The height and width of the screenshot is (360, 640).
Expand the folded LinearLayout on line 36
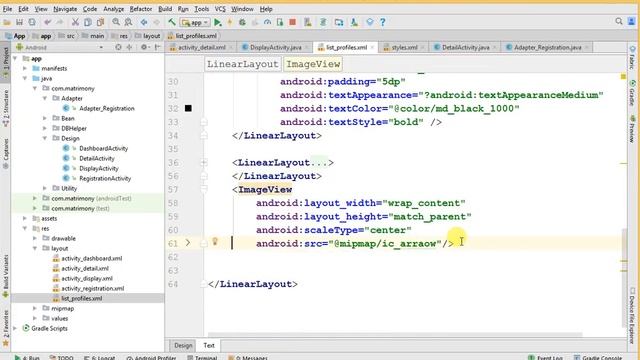(204, 162)
